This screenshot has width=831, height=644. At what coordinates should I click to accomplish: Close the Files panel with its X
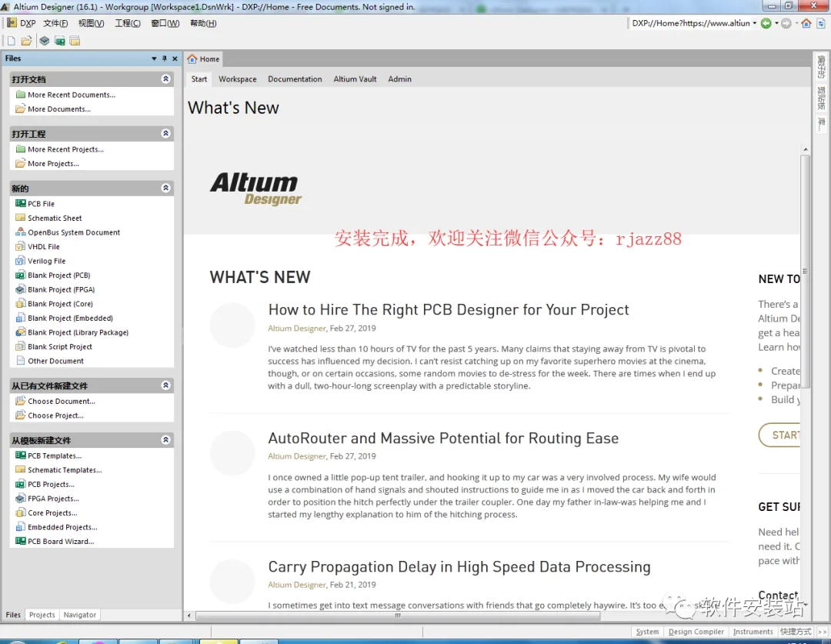[175, 58]
